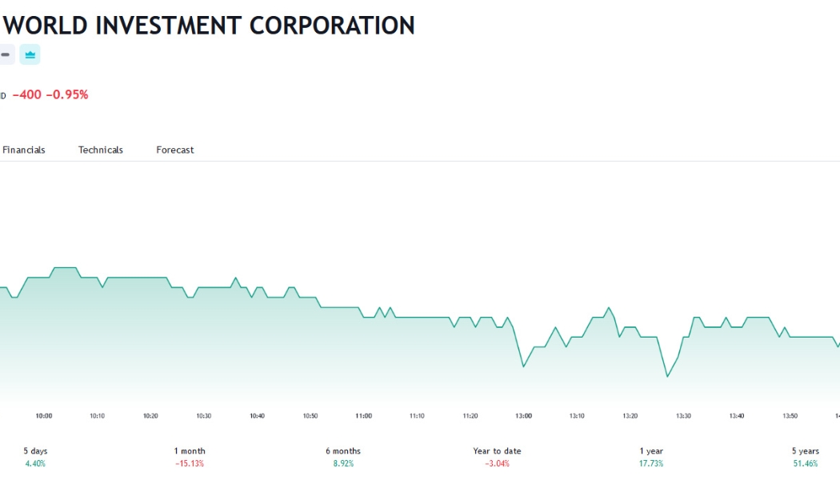The height and width of the screenshot is (504, 840).
Task: Click the −400 −0.95% price change
Action: (x=50, y=95)
